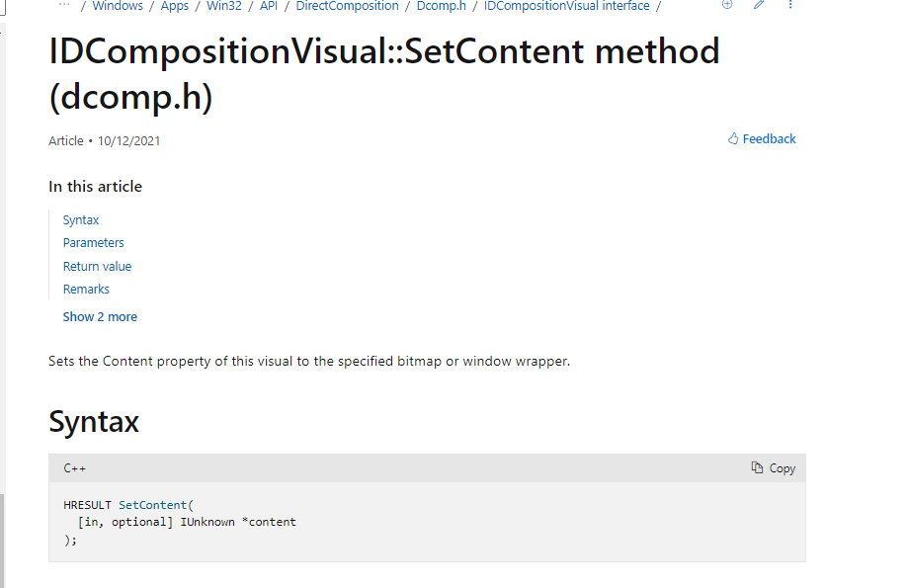Open the API breadcrumb link
Image resolution: width=908 pixels, height=588 pixels.
(x=269, y=6)
